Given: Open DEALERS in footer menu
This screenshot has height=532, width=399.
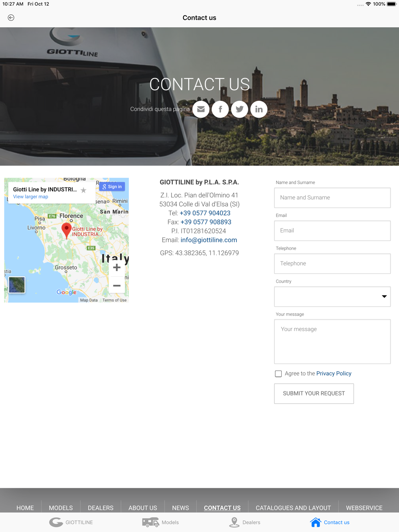Looking at the screenshot, I should point(101,508).
